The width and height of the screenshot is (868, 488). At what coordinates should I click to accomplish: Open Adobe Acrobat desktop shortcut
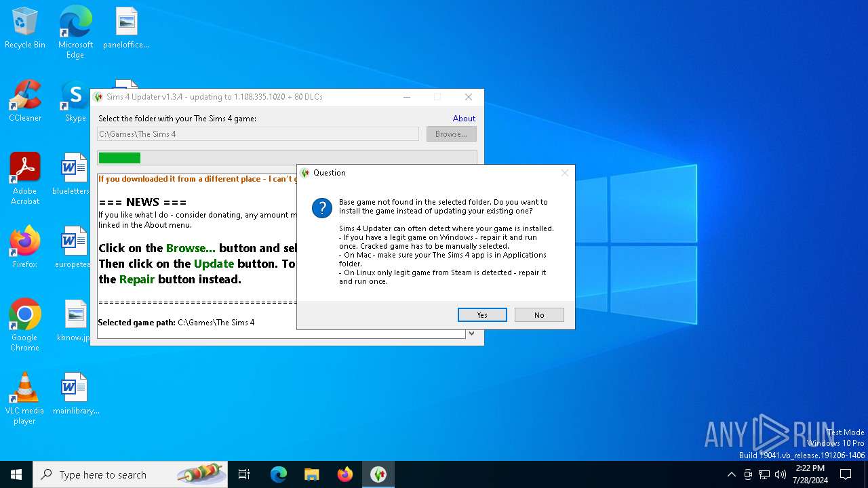point(25,179)
